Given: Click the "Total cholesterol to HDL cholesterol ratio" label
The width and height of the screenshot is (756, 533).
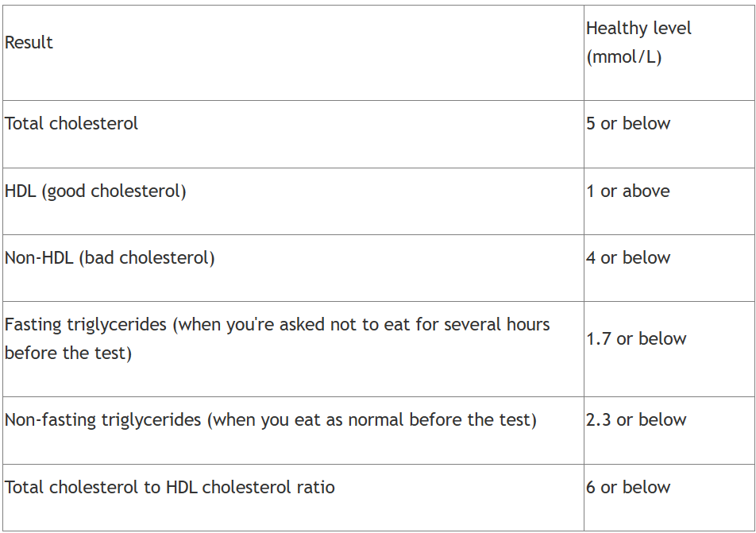Looking at the screenshot, I should pyautogui.click(x=170, y=487).
